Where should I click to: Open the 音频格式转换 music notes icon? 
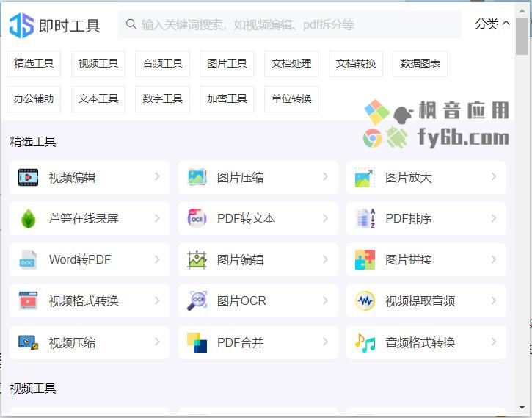click(x=365, y=342)
